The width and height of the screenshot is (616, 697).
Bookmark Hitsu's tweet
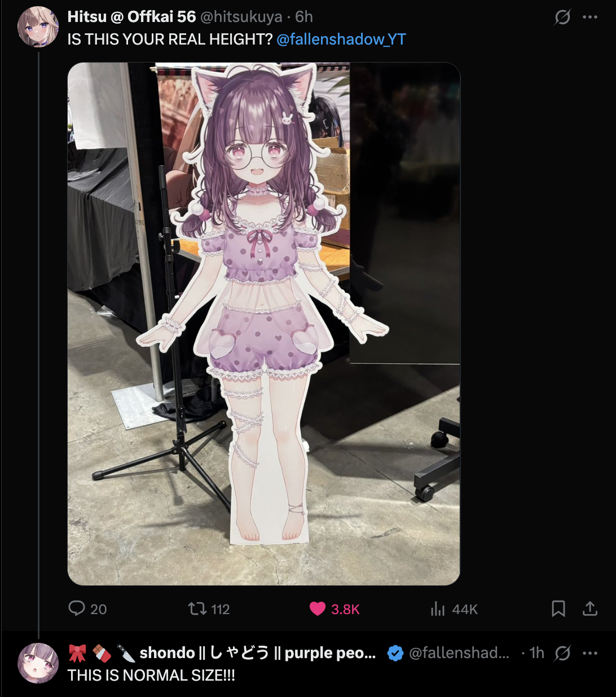click(558, 608)
